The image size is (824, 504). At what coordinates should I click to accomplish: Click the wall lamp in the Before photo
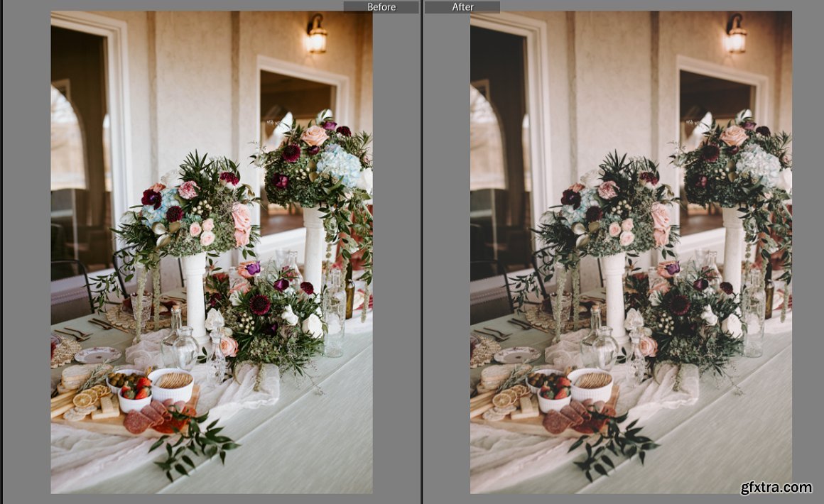point(315,35)
